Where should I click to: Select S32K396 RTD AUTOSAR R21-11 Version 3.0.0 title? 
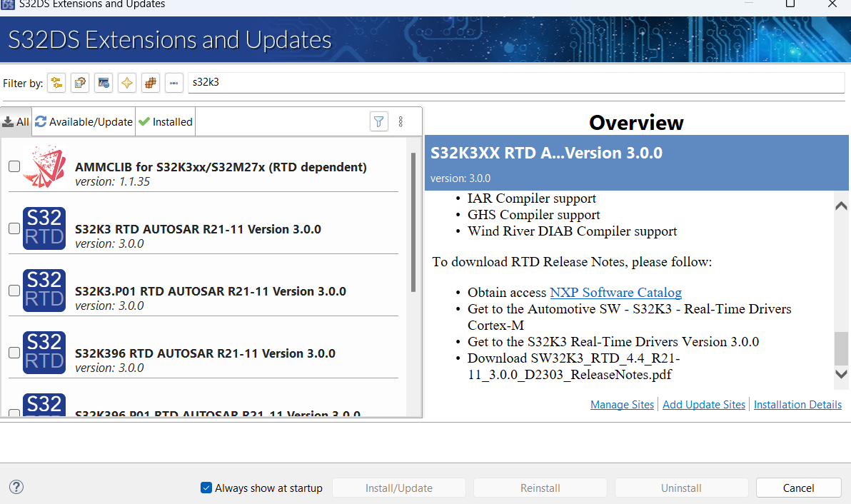click(205, 353)
